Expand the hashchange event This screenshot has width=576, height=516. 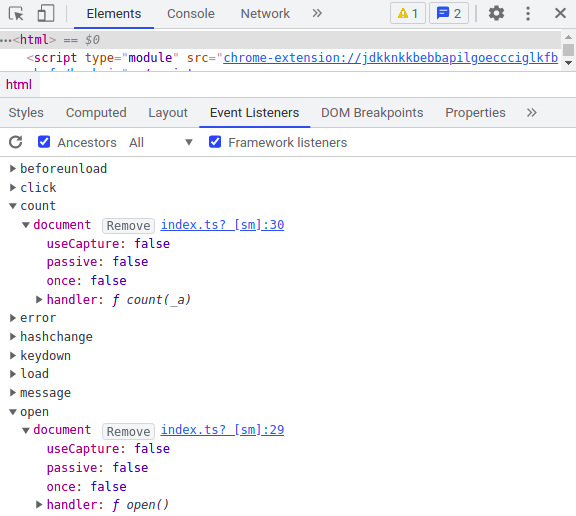coord(13,337)
